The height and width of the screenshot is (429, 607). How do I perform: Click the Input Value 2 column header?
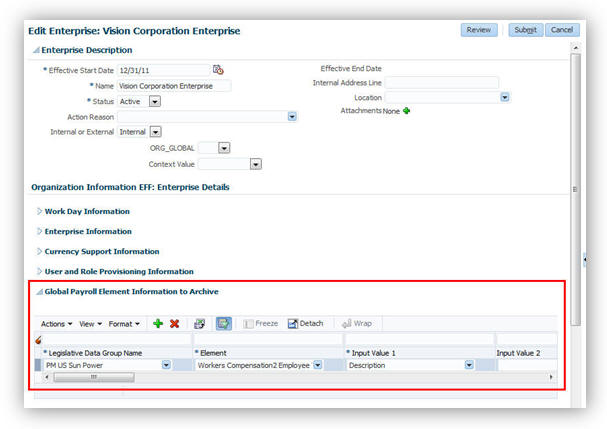point(518,353)
